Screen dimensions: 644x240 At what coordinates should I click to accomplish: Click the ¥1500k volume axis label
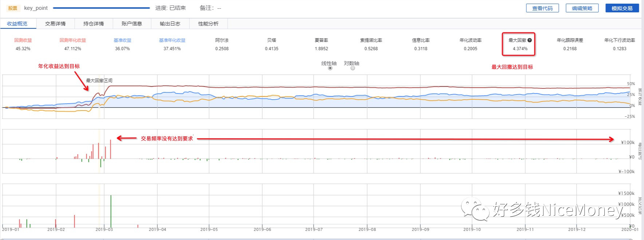[x=627, y=193]
